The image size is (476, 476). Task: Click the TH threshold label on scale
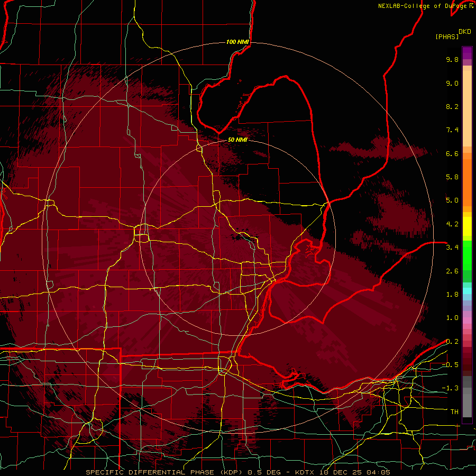(454, 412)
